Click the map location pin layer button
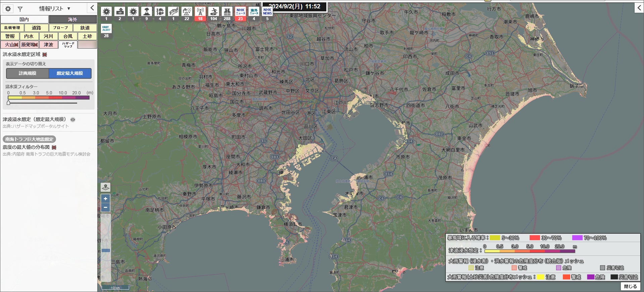The image size is (644, 292). pos(106,187)
